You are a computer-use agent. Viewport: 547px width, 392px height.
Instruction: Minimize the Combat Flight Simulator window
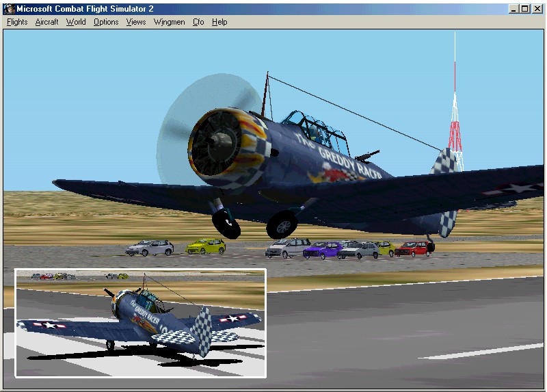(513, 9)
